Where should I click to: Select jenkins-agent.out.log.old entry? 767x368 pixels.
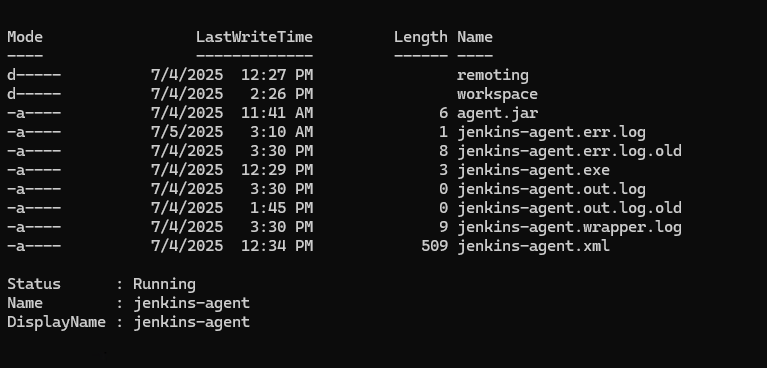[x=569, y=208]
